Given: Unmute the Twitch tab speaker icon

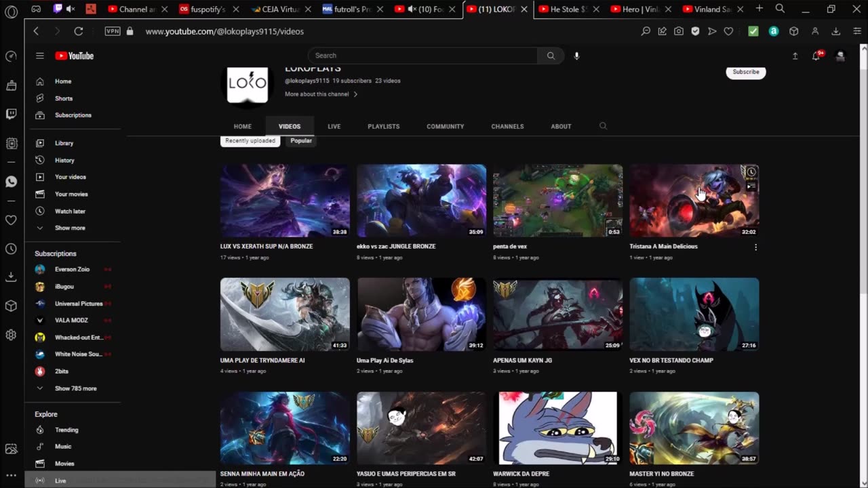Looking at the screenshot, I should (x=71, y=9).
